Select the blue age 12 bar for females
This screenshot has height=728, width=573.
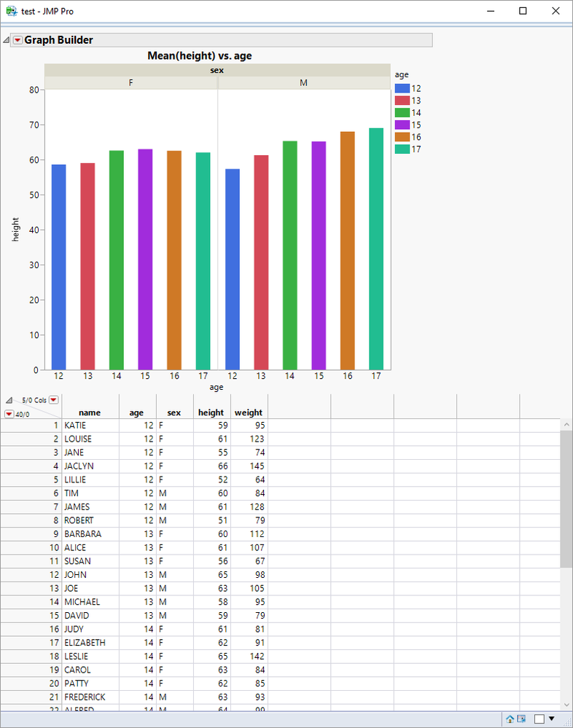(58, 267)
